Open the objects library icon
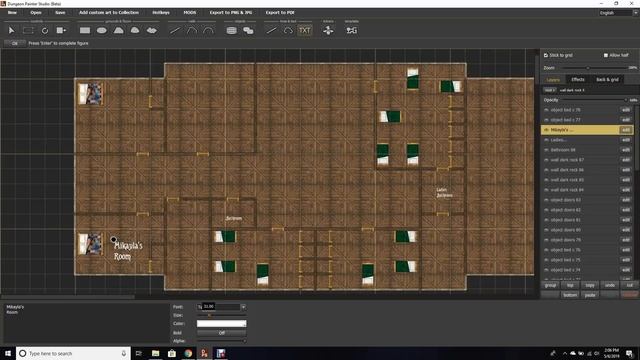The image size is (640, 360). [x=231, y=31]
